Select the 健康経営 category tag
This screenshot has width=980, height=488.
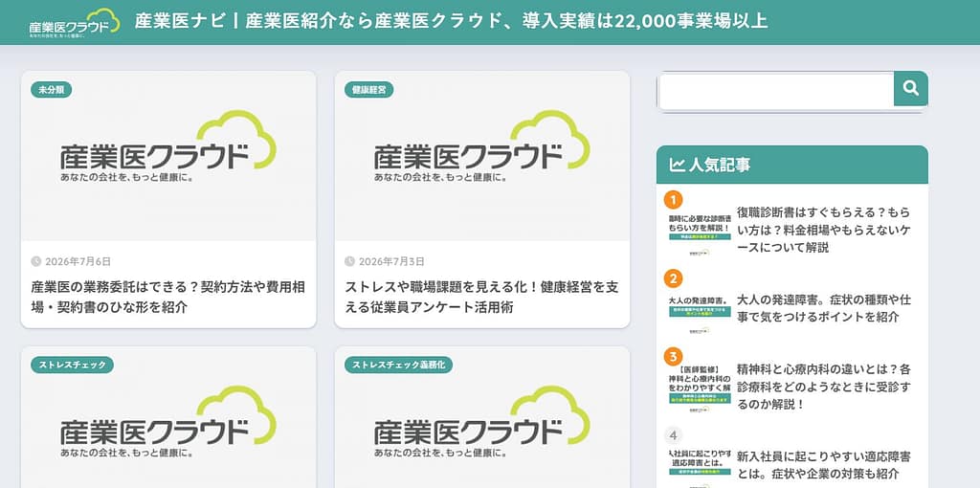pos(368,90)
